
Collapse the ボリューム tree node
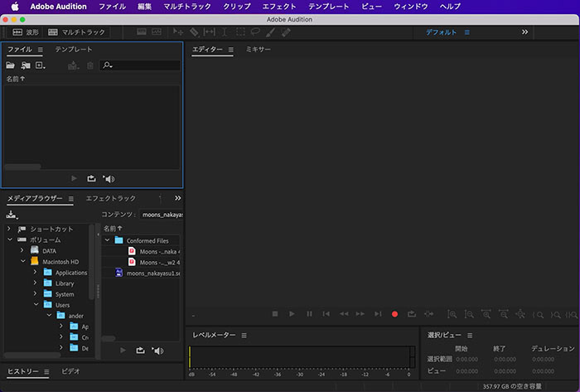tap(10, 240)
